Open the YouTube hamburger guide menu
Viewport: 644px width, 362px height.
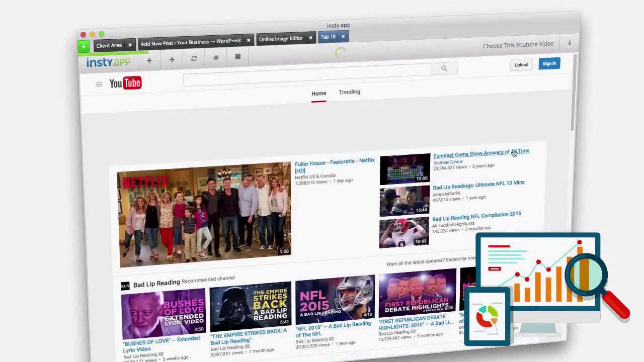99,84
